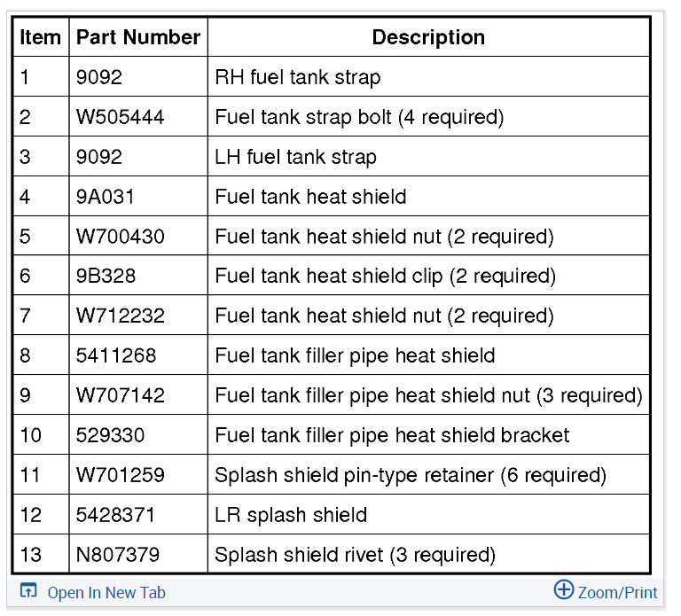The width and height of the screenshot is (681, 616).
Task: Click the 'LR splash shield' description
Action: click(x=291, y=515)
